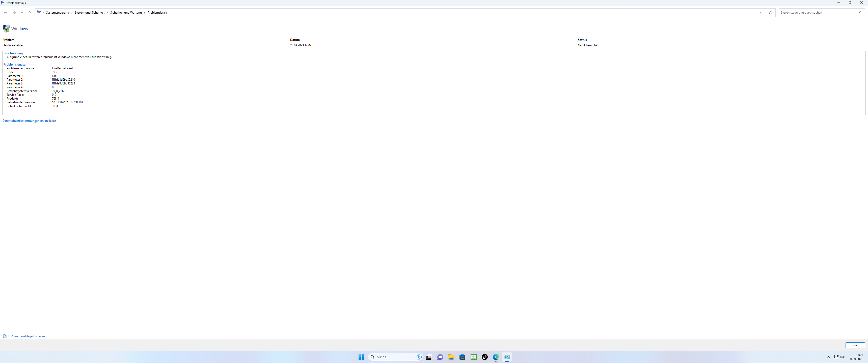The image size is (868, 363).
Task: Click the up arrow to go to parent folder
Action: [29, 12]
